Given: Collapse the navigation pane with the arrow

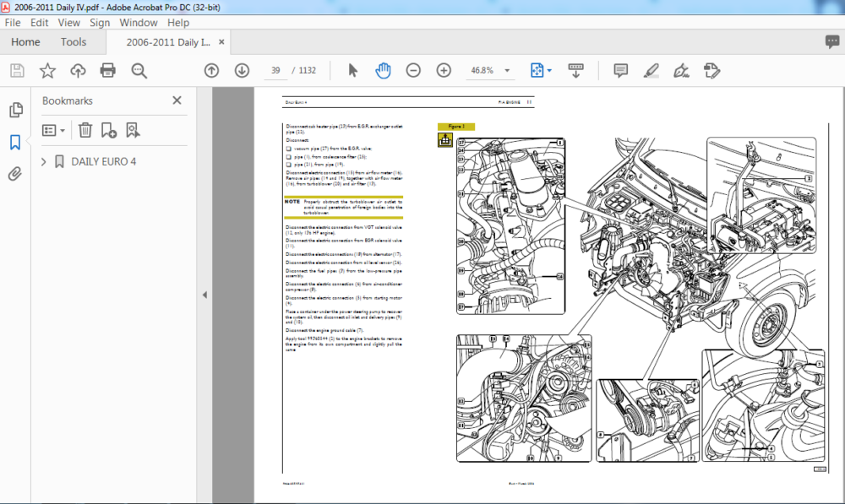Looking at the screenshot, I should click(204, 295).
